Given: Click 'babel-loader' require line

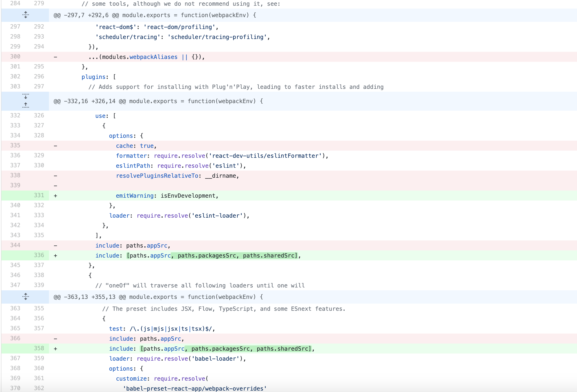Looking at the screenshot, I should tap(177, 359).
